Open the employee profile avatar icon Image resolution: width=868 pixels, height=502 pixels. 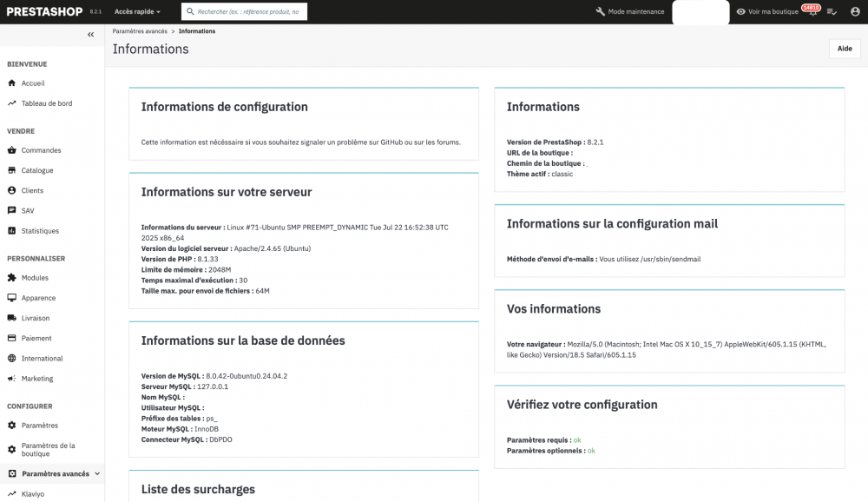coord(855,11)
